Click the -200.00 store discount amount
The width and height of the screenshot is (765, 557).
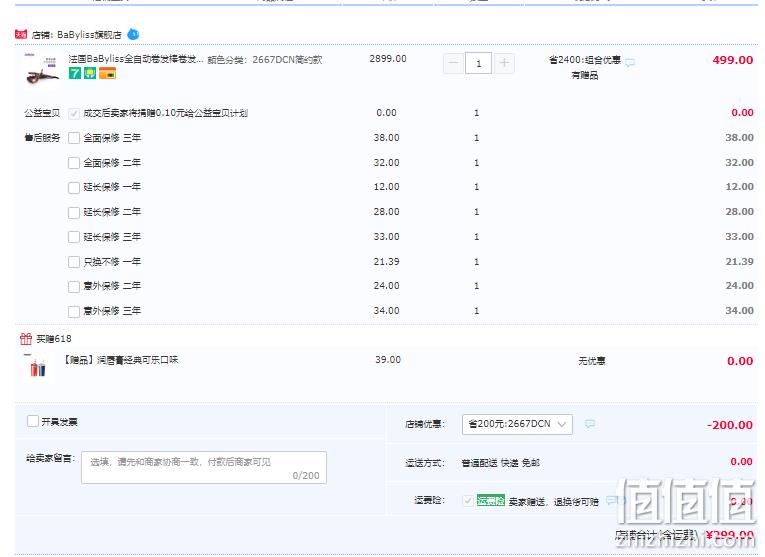coord(729,425)
